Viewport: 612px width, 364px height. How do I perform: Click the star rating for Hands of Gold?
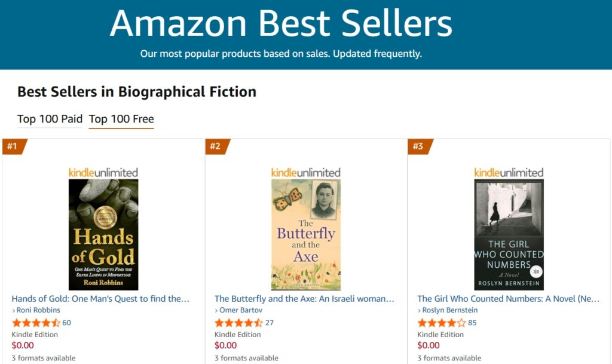click(x=35, y=323)
